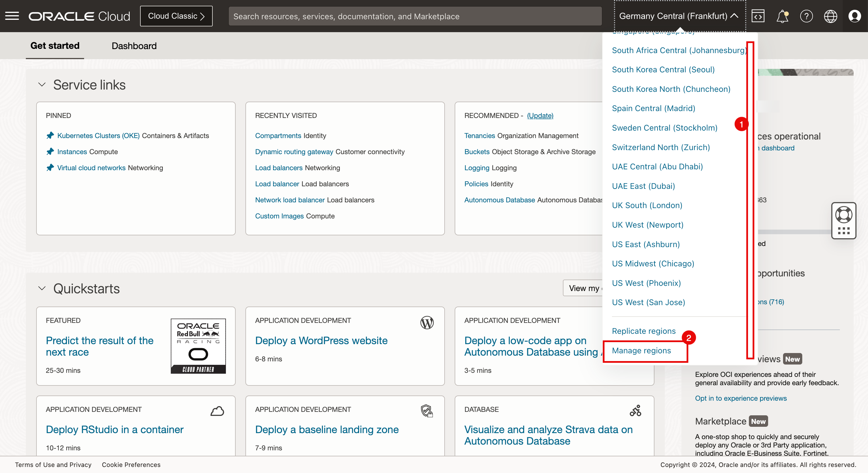The width and height of the screenshot is (868, 473).
Task: Click the Cloud Classic button
Action: [176, 16]
